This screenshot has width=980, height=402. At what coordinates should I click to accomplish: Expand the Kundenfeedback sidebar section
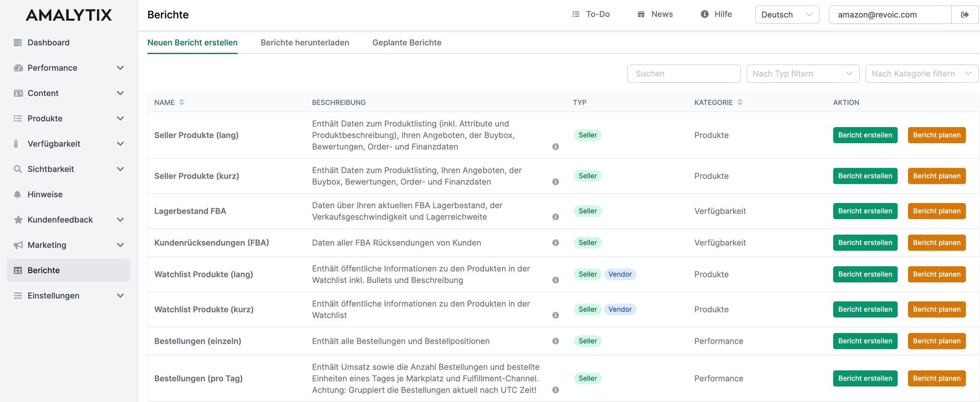(x=120, y=220)
